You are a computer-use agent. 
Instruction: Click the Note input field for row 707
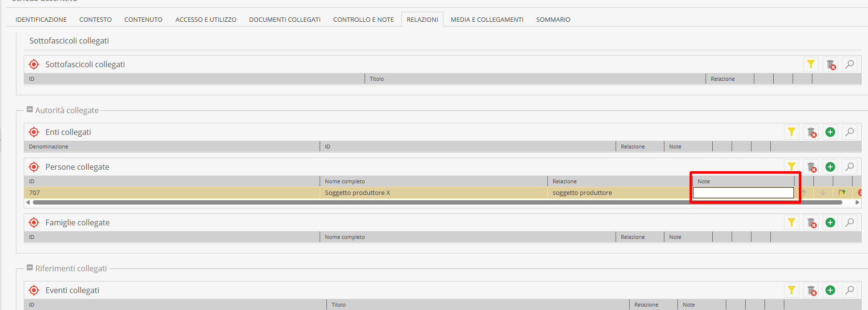point(743,193)
